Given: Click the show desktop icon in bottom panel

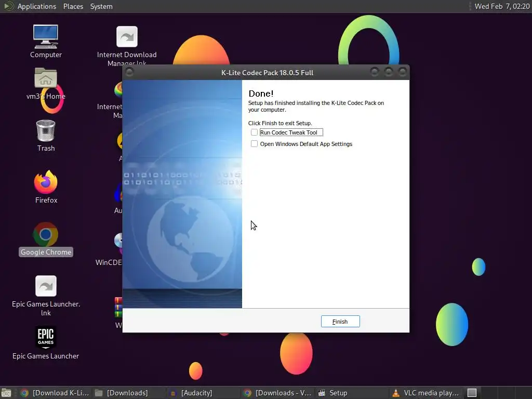Looking at the screenshot, I should (6, 393).
